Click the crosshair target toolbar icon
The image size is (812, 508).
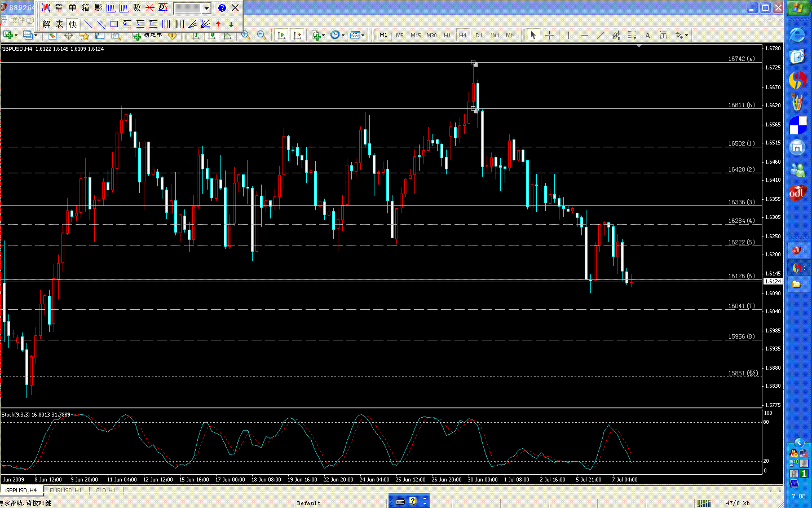[68, 36]
